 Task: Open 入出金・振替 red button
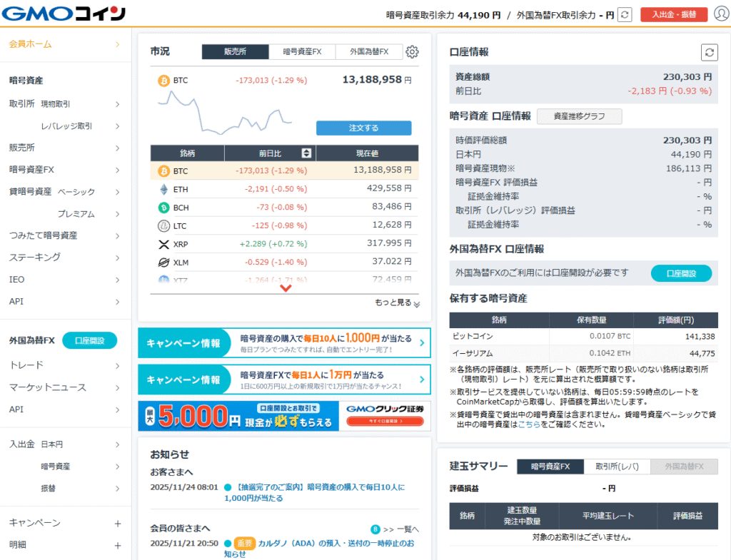[674, 14]
